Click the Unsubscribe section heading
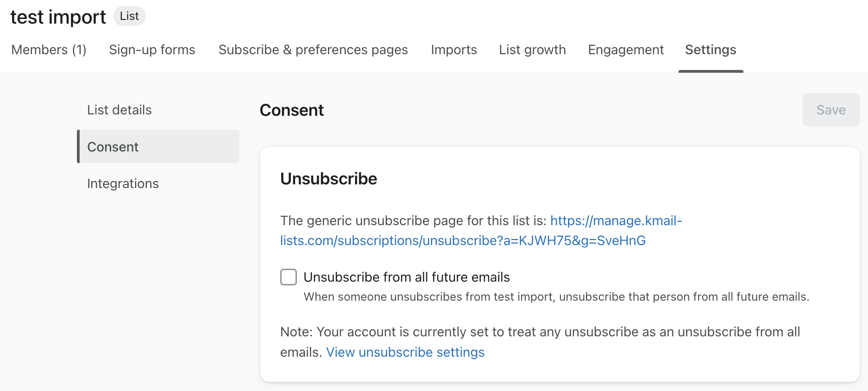Viewport: 868px width, 391px height. coord(328,178)
